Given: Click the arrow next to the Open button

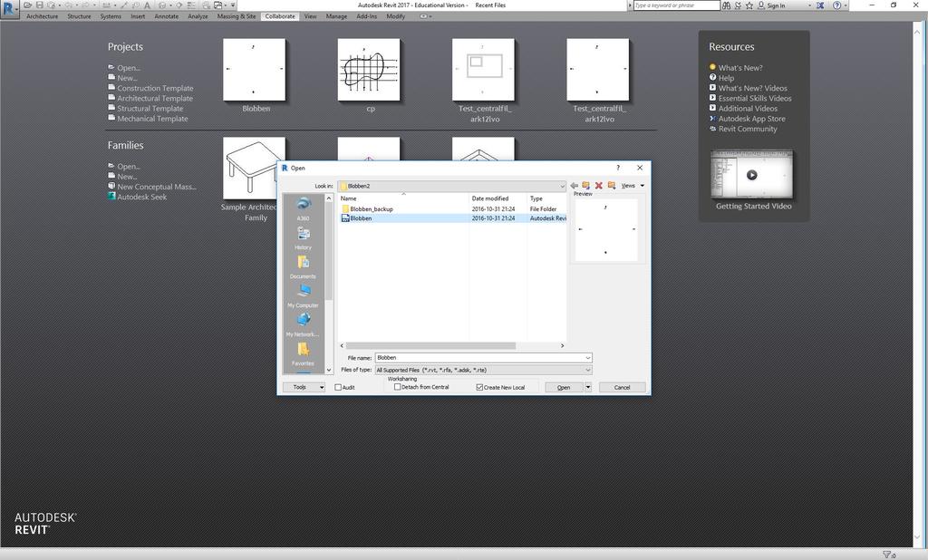Looking at the screenshot, I should pyautogui.click(x=587, y=387).
